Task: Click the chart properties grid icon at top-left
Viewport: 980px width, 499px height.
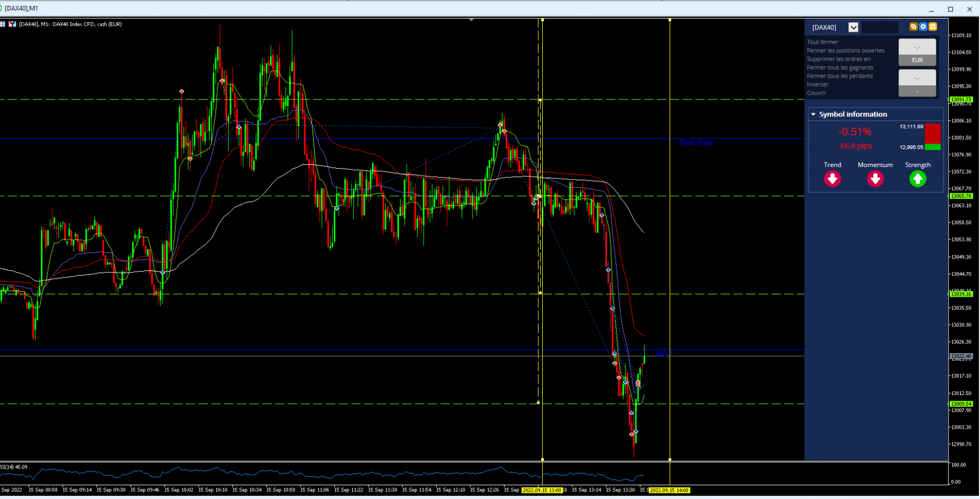Action: tap(3, 24)
